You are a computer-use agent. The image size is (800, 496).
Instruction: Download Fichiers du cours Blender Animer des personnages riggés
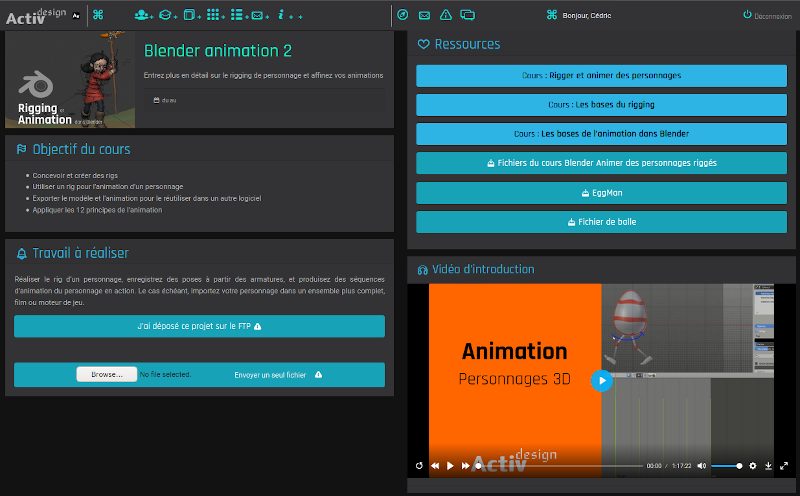(x=602, y=163)
